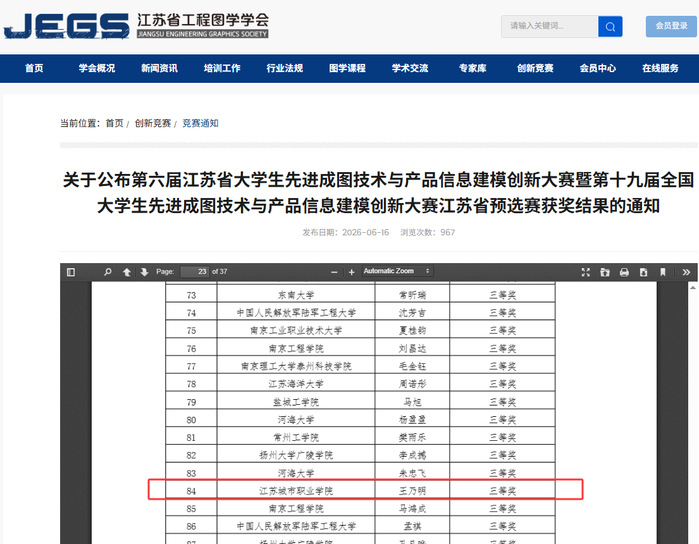Click the JEGS society logo
This screenshot has height=544, width=699.
coord(136,26)
